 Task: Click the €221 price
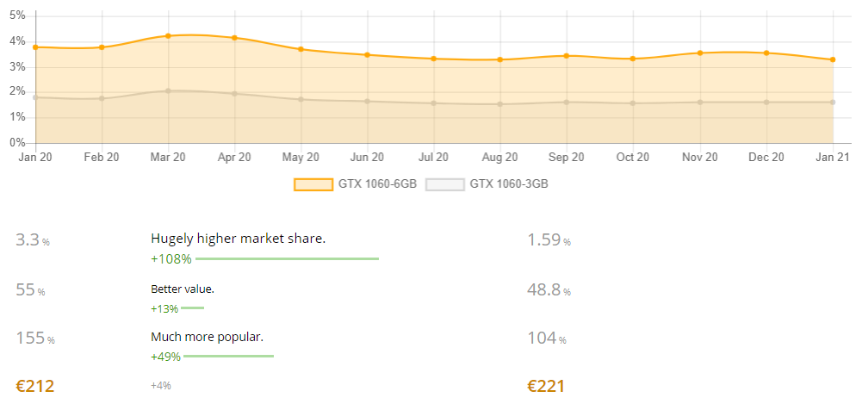(x=546, y=386)
